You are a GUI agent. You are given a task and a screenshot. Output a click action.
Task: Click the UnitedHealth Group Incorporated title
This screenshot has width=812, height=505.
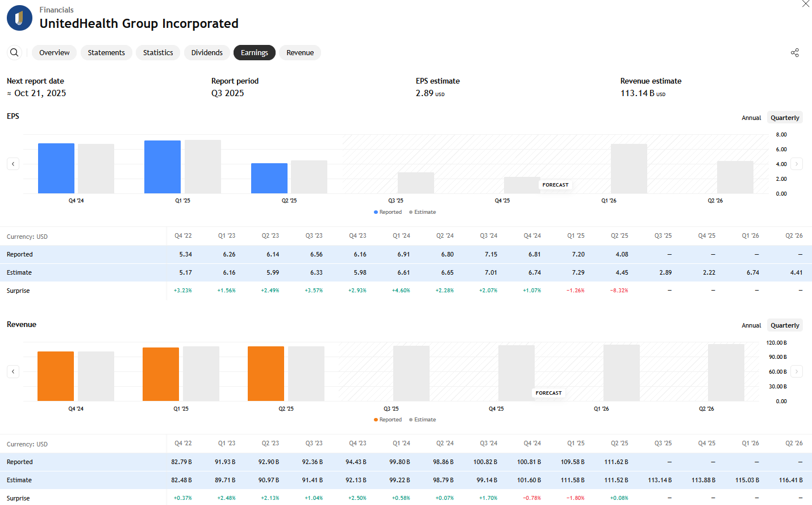139,23
